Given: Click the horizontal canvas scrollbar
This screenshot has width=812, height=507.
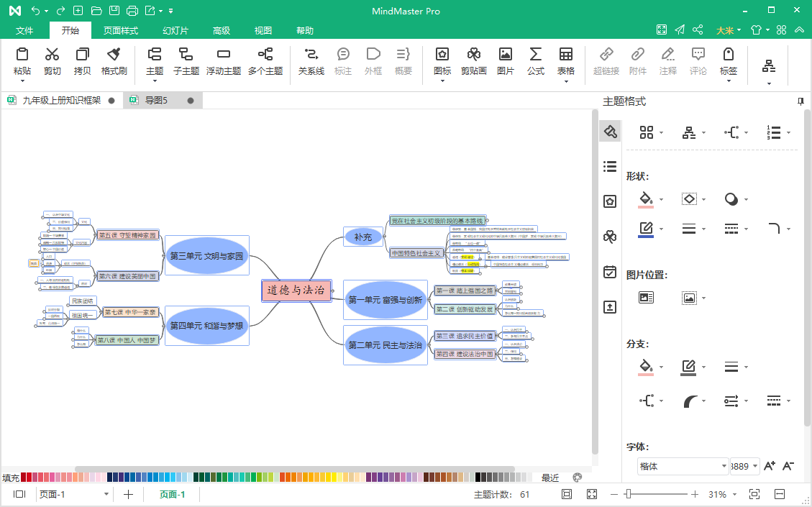Looking at the screenshot, I should pyautogui.click(x=295, y=469).
